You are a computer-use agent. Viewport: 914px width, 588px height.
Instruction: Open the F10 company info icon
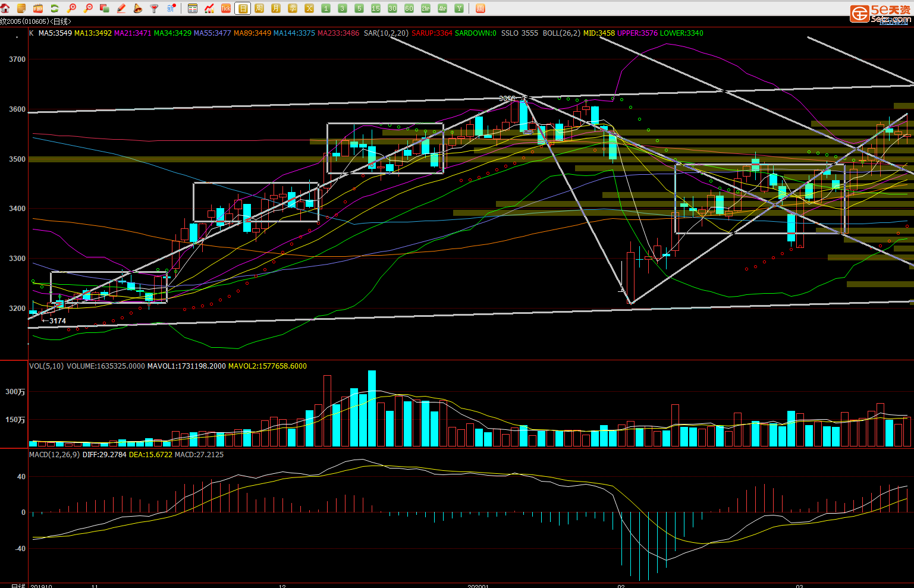(x=38, y=8)
